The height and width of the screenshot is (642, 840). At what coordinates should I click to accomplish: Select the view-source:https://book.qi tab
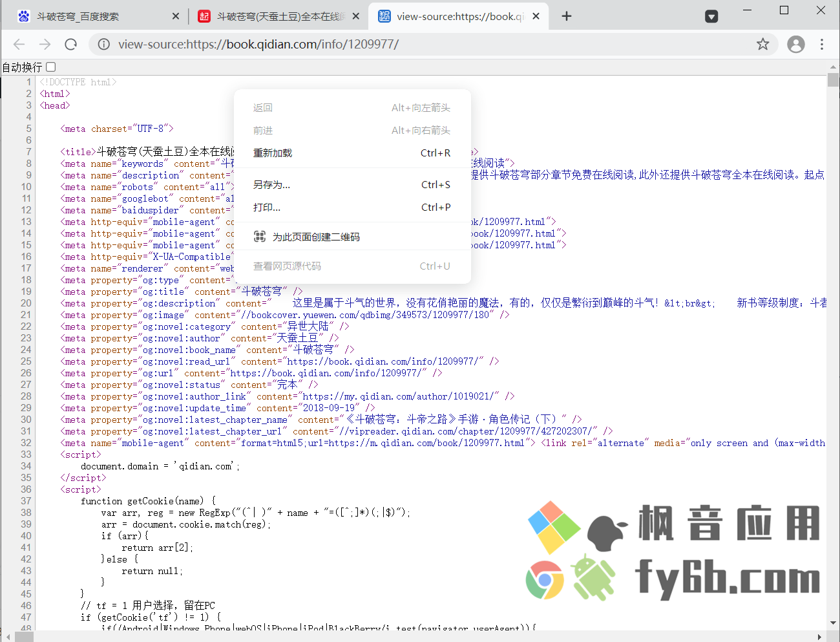pyautogui.click(x=459, y=16)
